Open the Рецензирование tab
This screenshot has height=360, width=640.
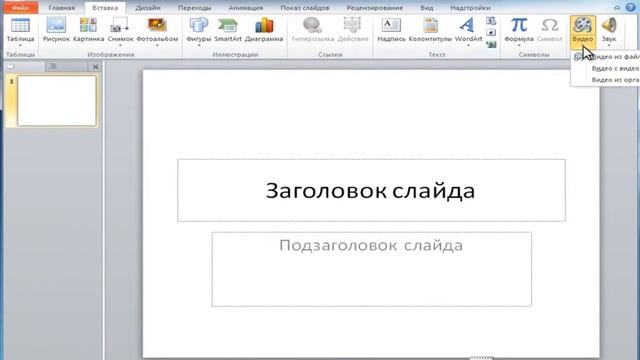pos(375,8)
